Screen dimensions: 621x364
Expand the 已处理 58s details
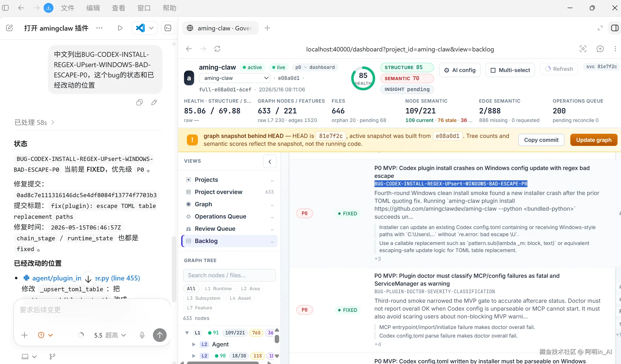tap(34, 122)
